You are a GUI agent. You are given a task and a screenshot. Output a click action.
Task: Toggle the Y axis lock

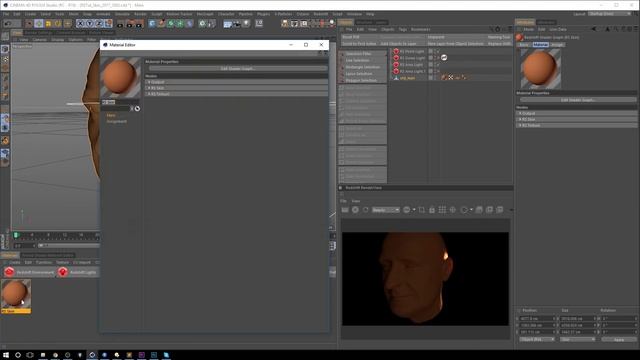[90, 24]
